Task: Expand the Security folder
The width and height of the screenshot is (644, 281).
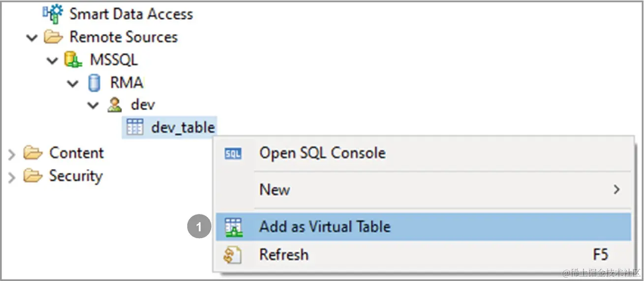Action: [12, 177]
